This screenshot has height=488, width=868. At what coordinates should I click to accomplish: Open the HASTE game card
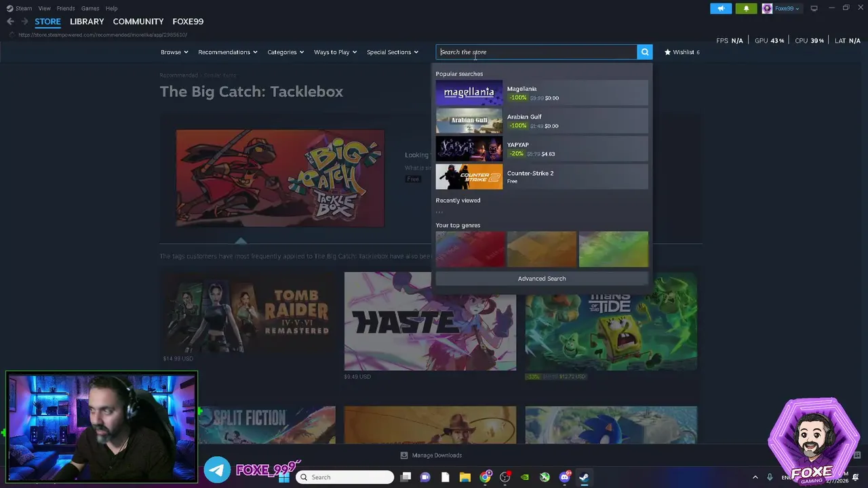(x=430, y=322)
